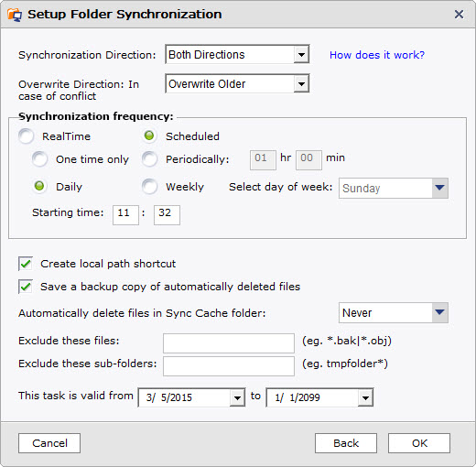Viewport: 476px width, 467px height.
Task: Choose the Scheduled frequency option
Action: (149, 136)
